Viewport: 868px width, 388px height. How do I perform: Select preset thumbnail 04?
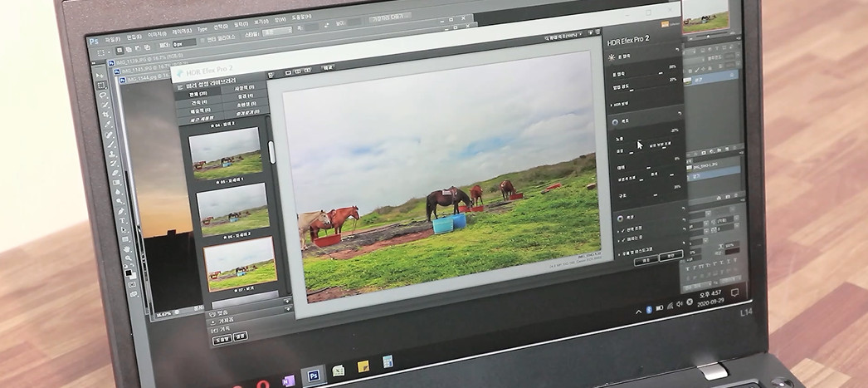click(x=226, y=152)
